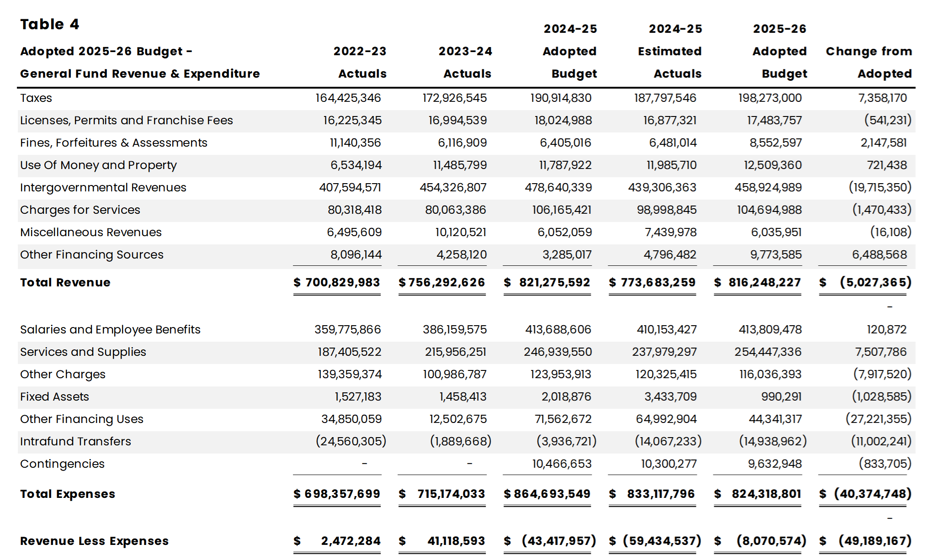Click the value 198,273,000 for Taxes
This screenshot has width=930, height=560.
coord(770,98)
